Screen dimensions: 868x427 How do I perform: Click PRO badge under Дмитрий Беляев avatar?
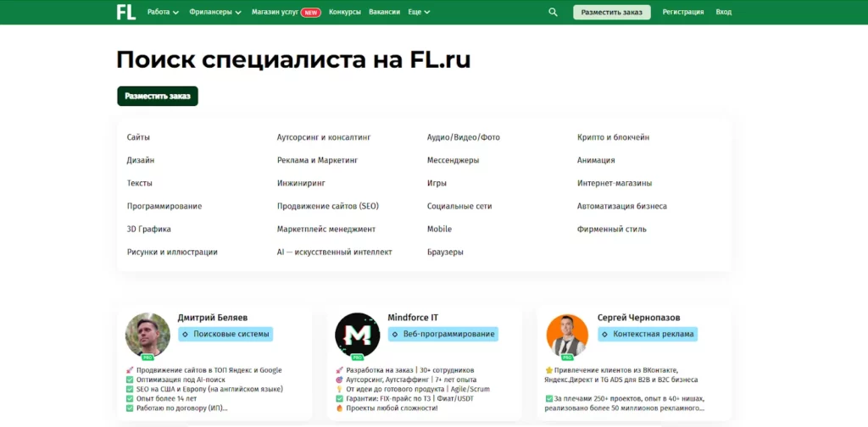pos(147,358)
